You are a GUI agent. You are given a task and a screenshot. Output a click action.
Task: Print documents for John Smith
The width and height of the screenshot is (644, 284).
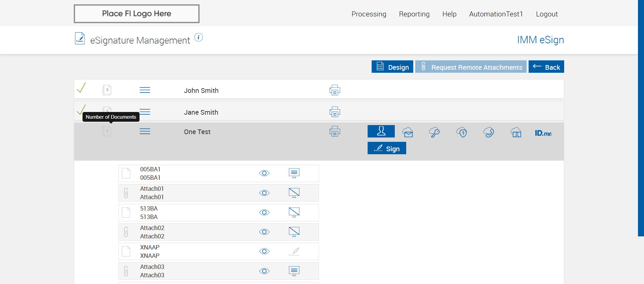(x=335, y=90)
